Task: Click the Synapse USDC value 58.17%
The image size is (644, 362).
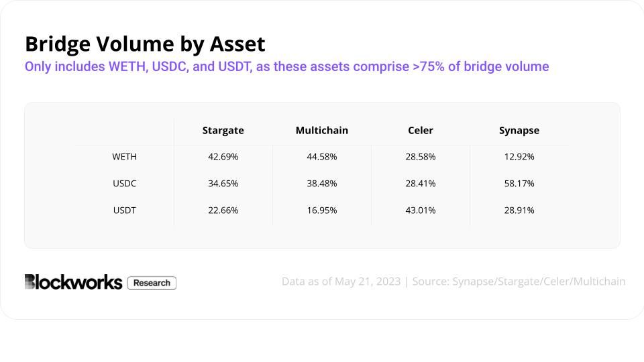Action: 519,184
